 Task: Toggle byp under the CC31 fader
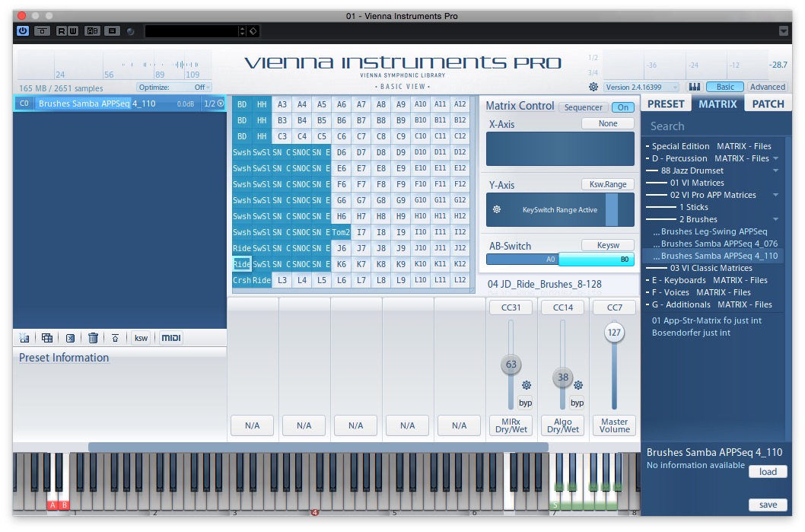coord(525,403)
